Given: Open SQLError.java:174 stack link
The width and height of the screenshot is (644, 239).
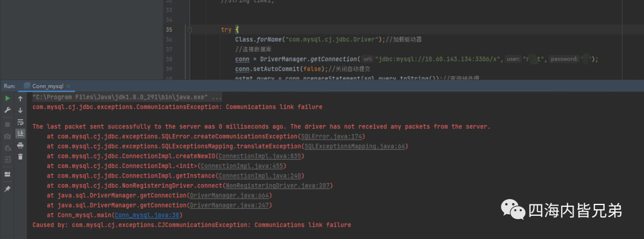Looking at the screenshot, I should [x=332, y=136].
